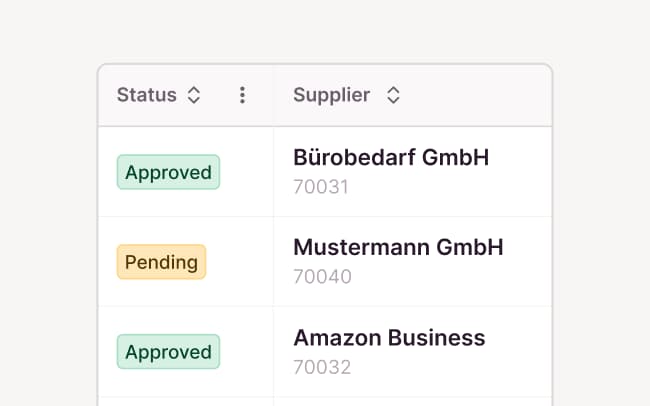The image size is (650, 406).
Task: Click the partial fourth row below Amazon Business
Action: pyautogui.click(x=325, y=401)
